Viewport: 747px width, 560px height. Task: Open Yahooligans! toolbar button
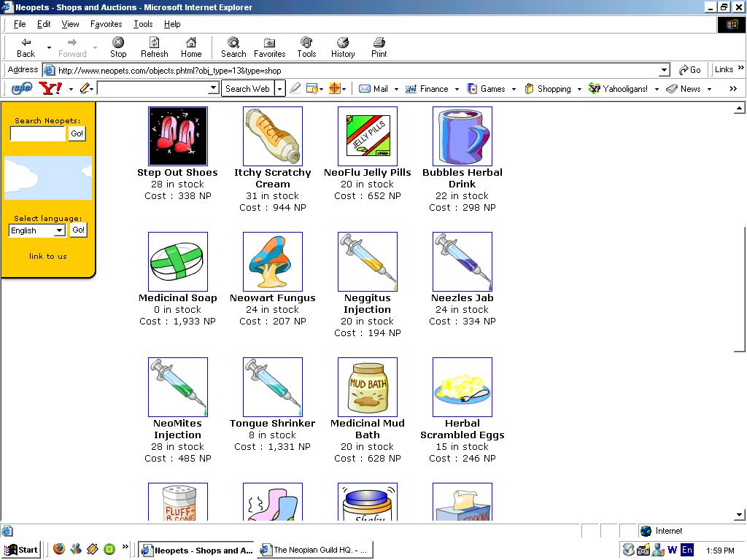point(619,88)
